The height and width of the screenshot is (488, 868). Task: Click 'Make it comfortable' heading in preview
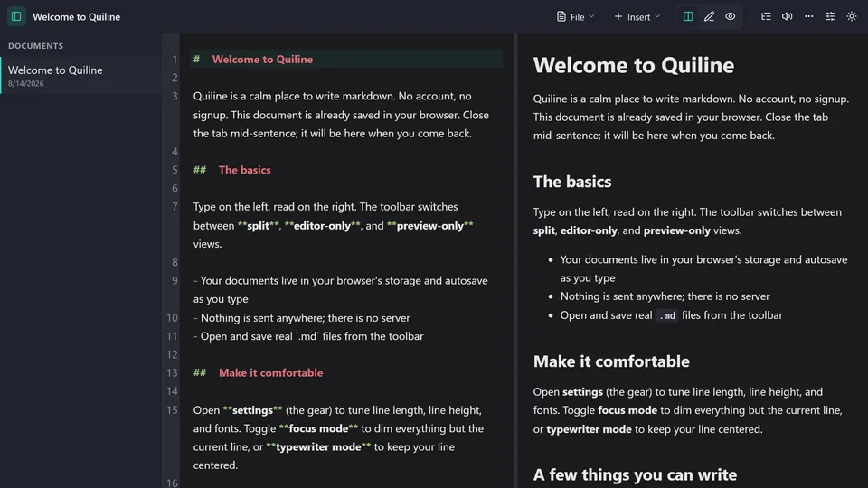click(x=611, y=361)
